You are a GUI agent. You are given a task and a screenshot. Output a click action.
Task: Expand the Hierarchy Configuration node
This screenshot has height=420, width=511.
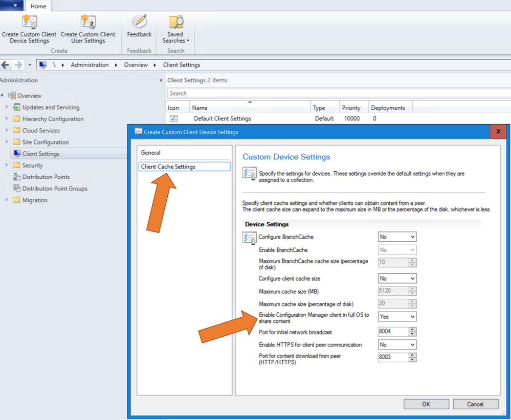(x=7, y=119)
